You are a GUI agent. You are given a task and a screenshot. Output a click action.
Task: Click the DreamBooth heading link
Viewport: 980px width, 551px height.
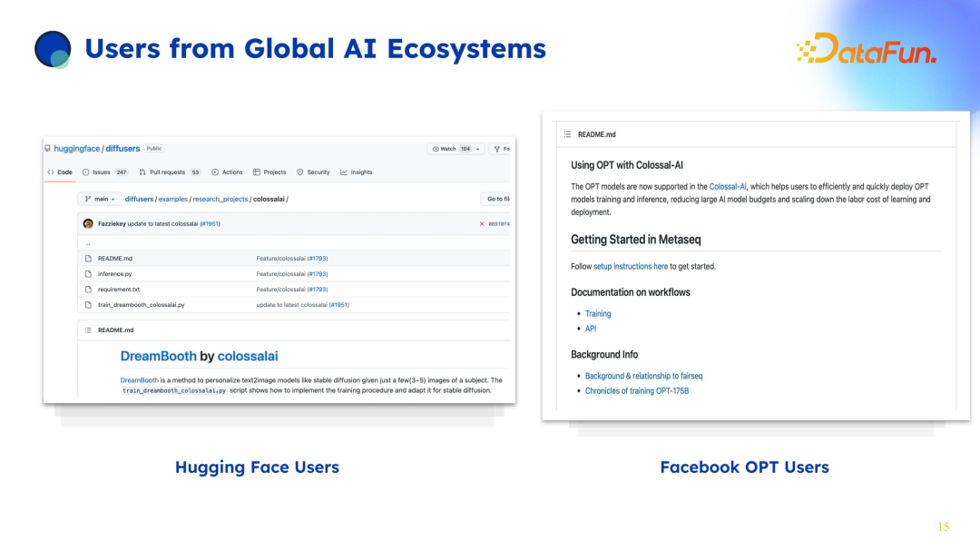point(158,356)
